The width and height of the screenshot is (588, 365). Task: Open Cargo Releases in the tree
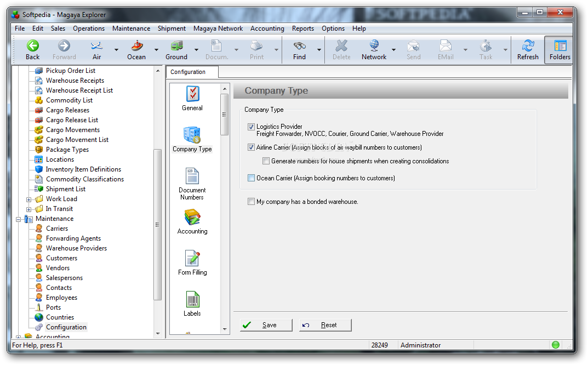pyautogui.click(x=67, y=110)
